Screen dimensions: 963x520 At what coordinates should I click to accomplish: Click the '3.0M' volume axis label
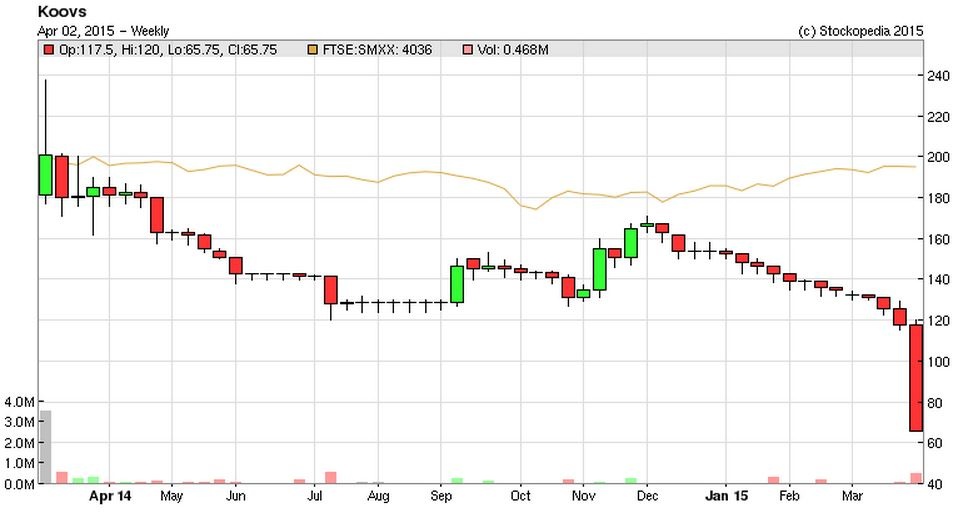tap(19, 422)
